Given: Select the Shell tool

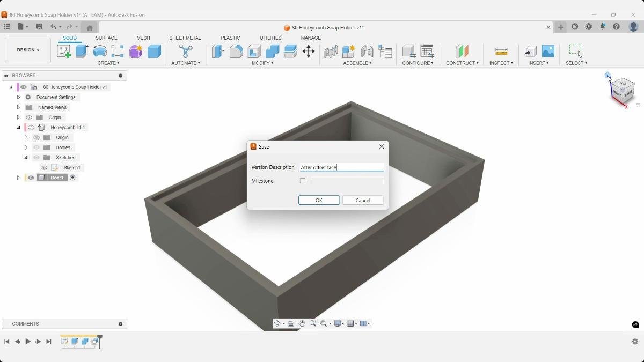Looking at the screenshot, I should [254, 51].
